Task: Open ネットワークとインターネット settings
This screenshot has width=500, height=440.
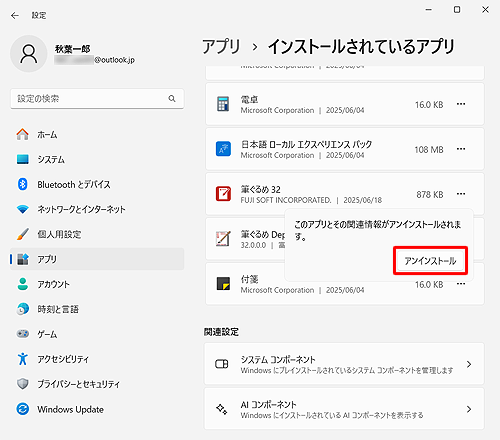Action: click(97, 209)
